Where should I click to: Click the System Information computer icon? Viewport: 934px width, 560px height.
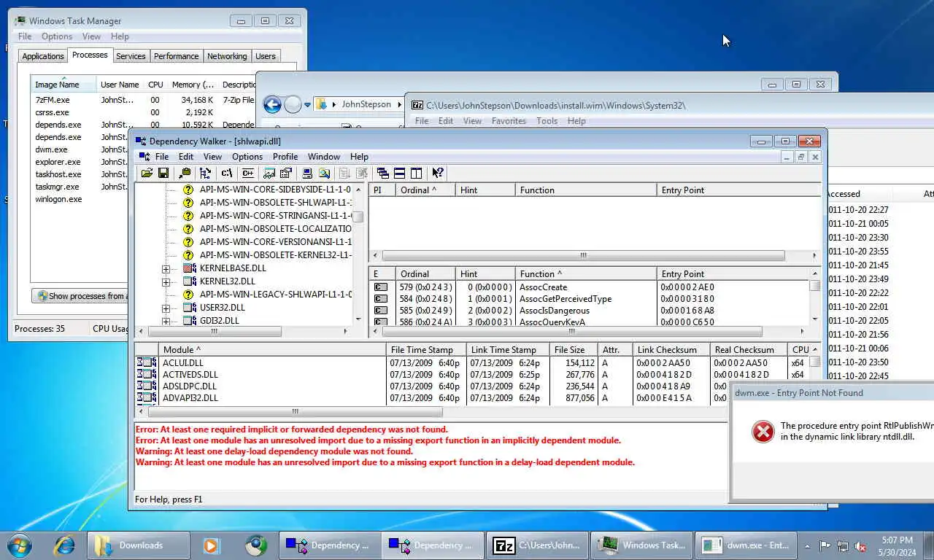tap(307, 173)
